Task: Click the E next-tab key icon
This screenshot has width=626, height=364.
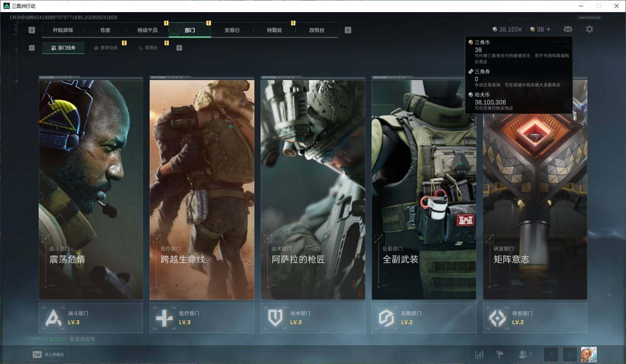Action: pyautogui.click(x=348, y=30)
